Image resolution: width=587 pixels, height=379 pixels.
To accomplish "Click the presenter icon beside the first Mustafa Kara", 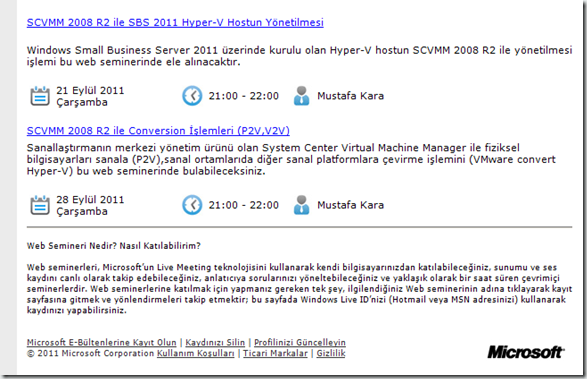I will pos(301,96).
